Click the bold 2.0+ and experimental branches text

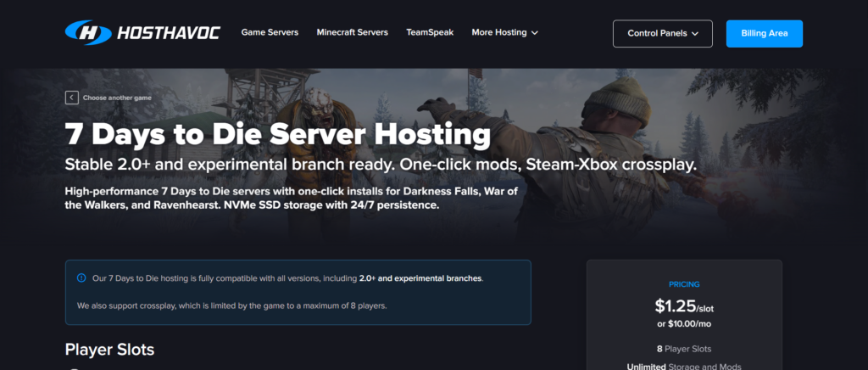tap(420, 278)
